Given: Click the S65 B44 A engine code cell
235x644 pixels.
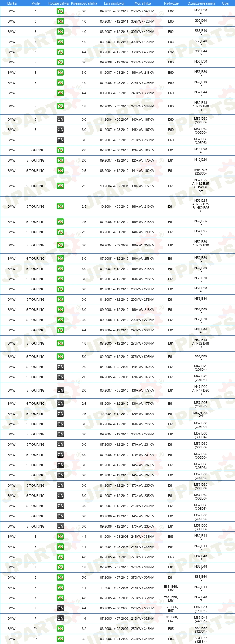Looking at the screenshot, I should tap(201, 52).
